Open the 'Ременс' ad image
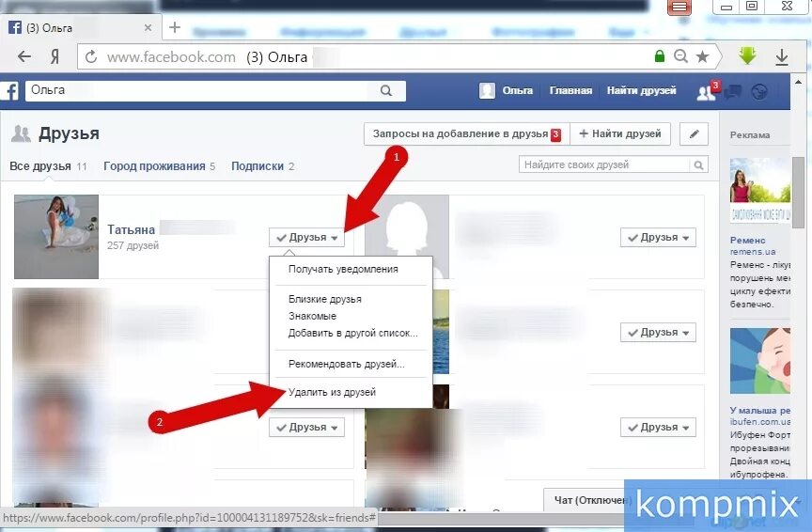Screen dimensions: 812x532 tap(760, 191)
